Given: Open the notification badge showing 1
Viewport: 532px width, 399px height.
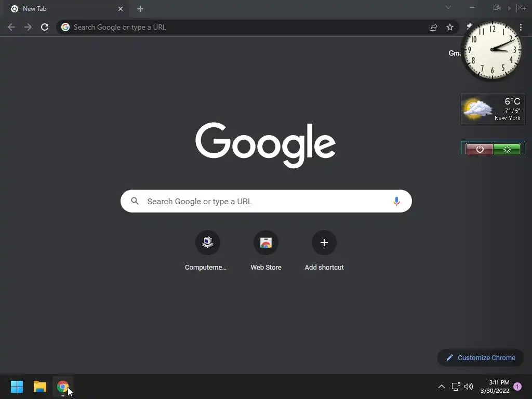Looking at the screenshot, I should click(x=517, y=387).
